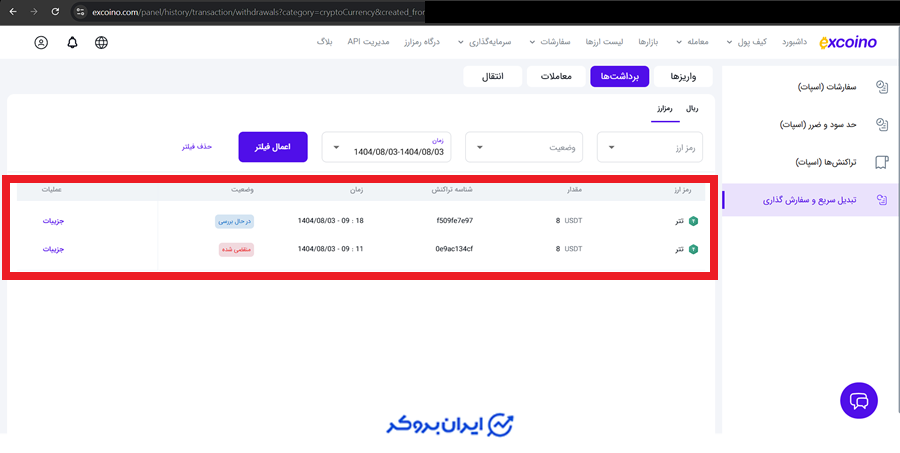The width and height of the screenshot is (900, 453).
Task: Click the اعمال فیلتر button
Action: pos(273,147)
